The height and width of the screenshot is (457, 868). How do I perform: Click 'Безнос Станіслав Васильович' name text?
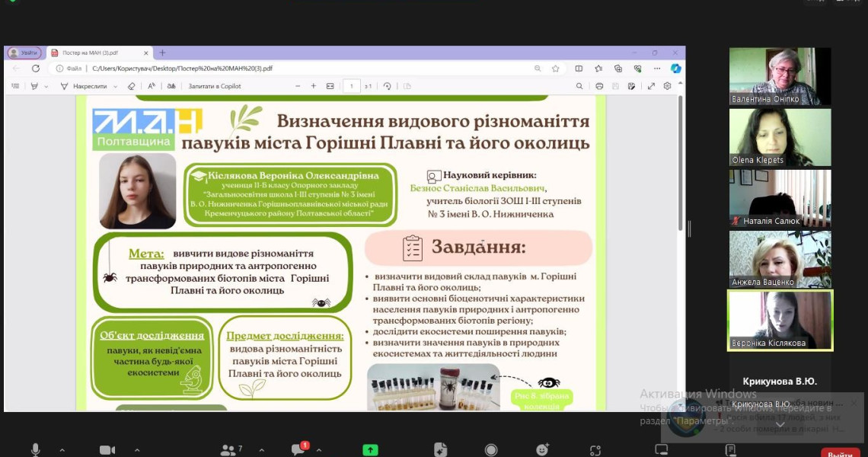click(477, 188)
